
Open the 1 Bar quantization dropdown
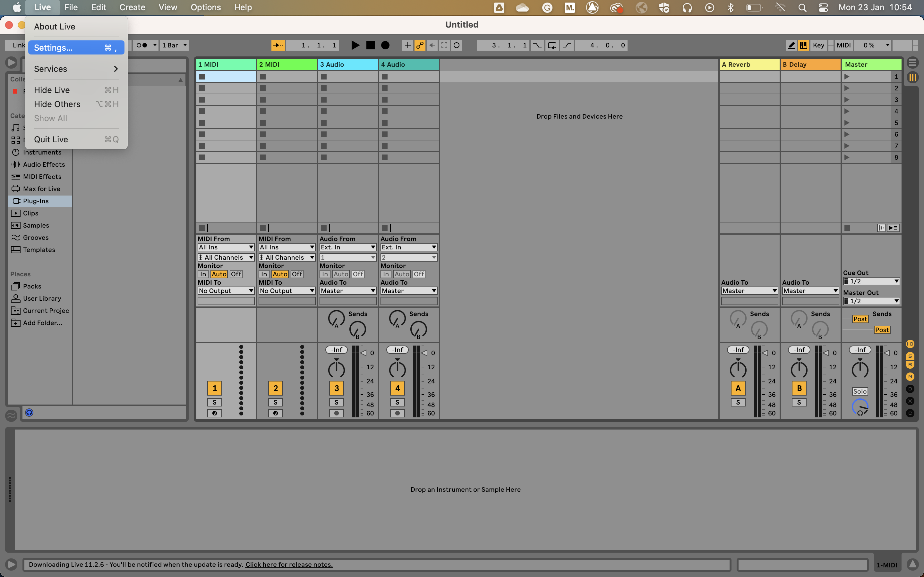click(x=174, y=45)
